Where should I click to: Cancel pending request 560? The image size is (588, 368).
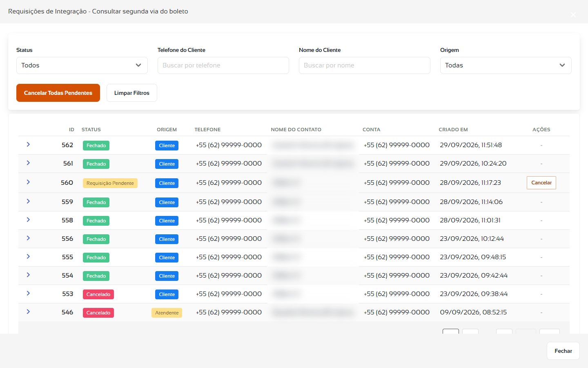point(541,183)
